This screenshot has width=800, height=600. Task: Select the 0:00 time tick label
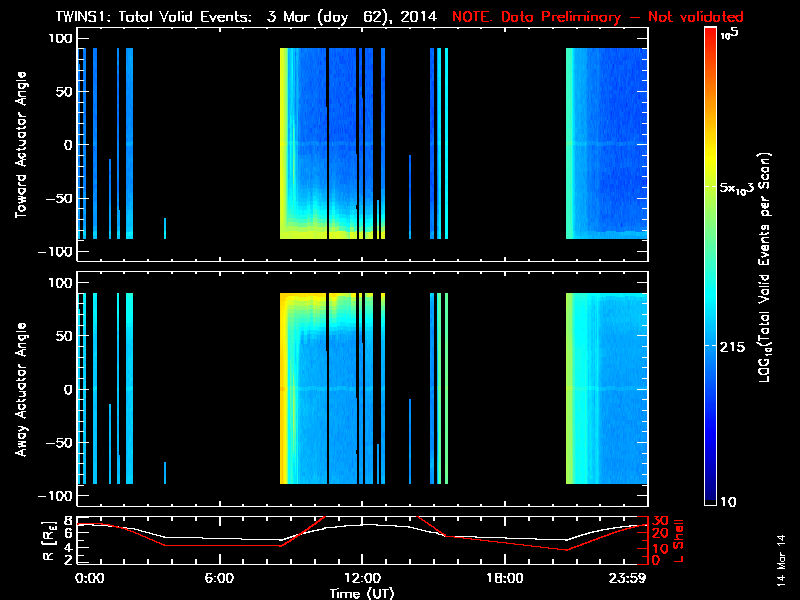pos(90,577)
